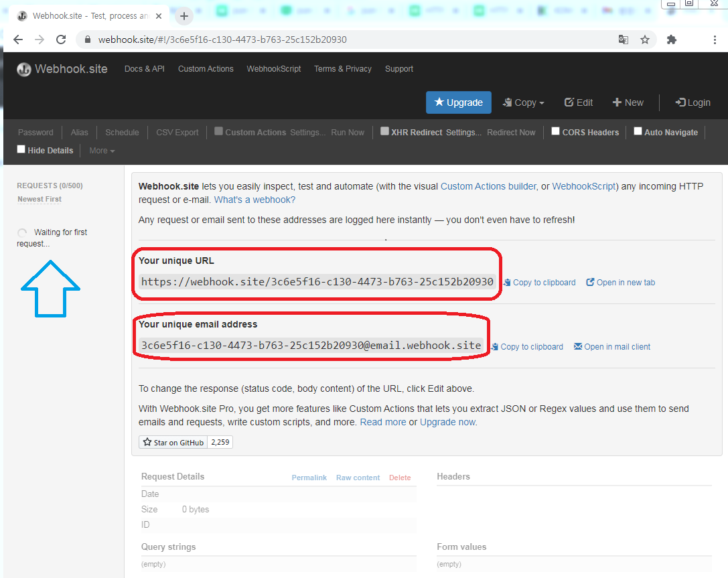Toggle the Custom Actions checkbox

point(219,131)
